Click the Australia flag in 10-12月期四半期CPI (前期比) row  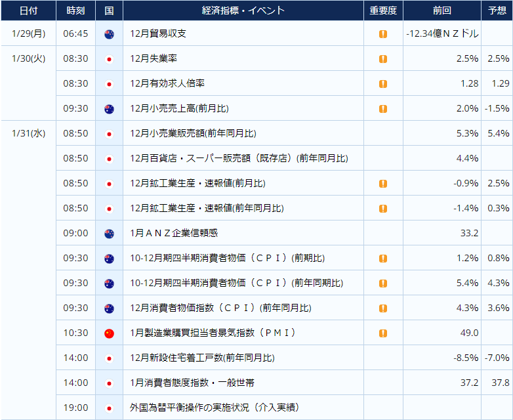tap(109, 259)
